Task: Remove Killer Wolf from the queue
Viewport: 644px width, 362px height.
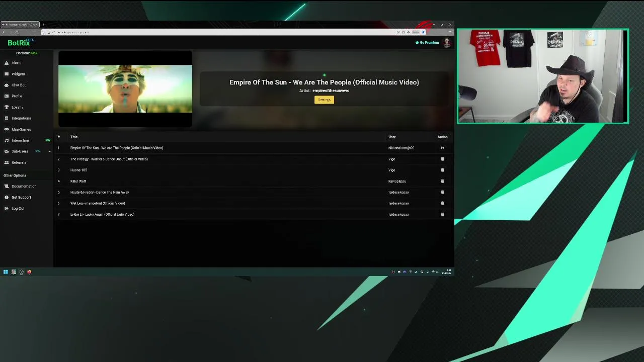Action: click(442, 181)
